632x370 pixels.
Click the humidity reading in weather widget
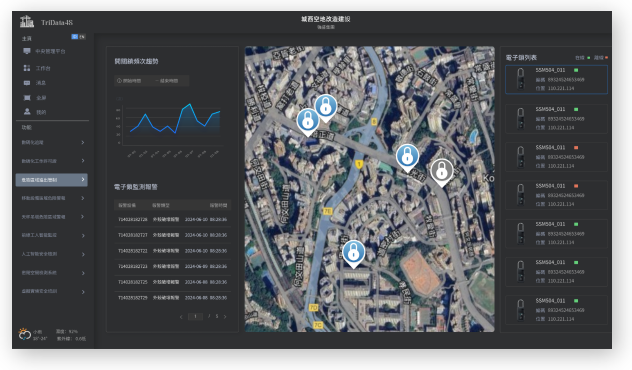click(x=67, y=331)
